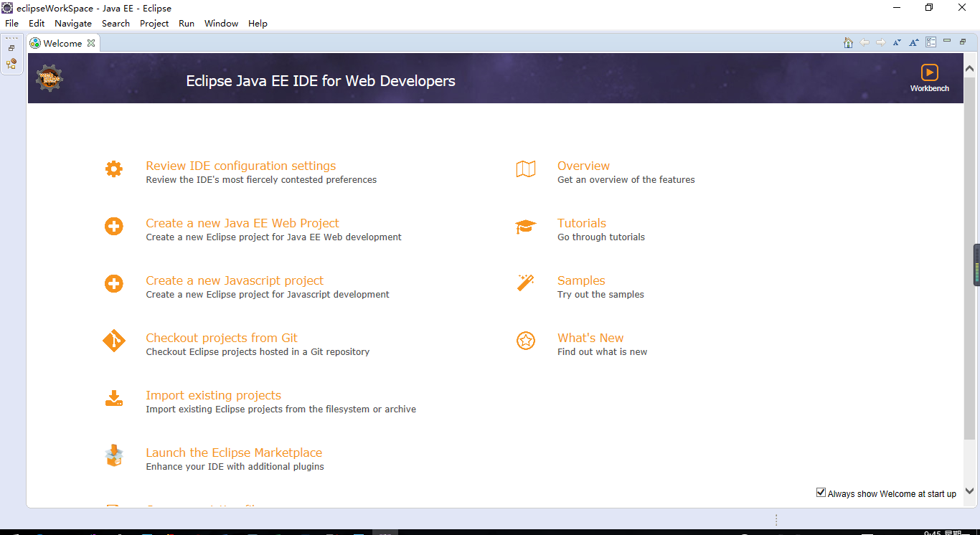Click the text "Enhance your IDE with additional plugins"
980x535 pixels.
tap(235, 467)
